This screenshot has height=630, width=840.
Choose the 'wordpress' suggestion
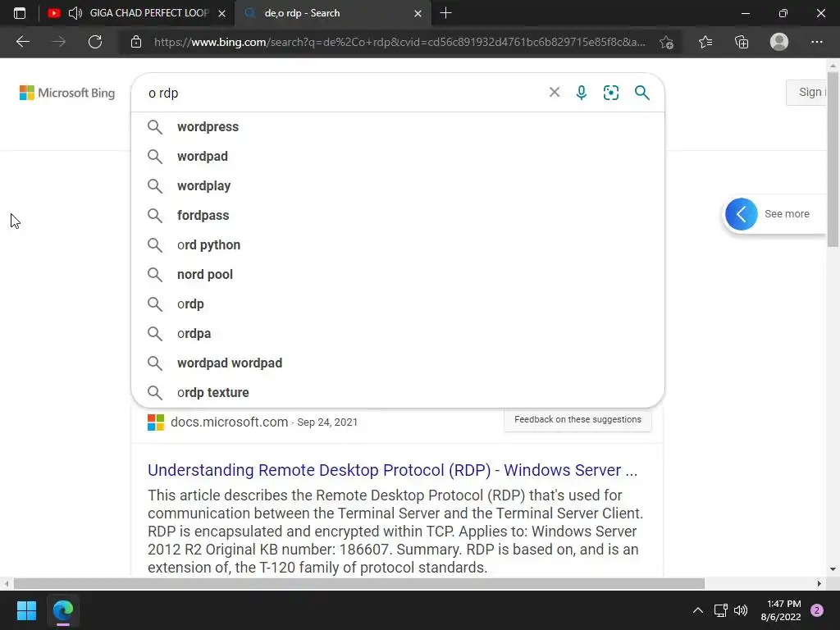click(398, 127)
